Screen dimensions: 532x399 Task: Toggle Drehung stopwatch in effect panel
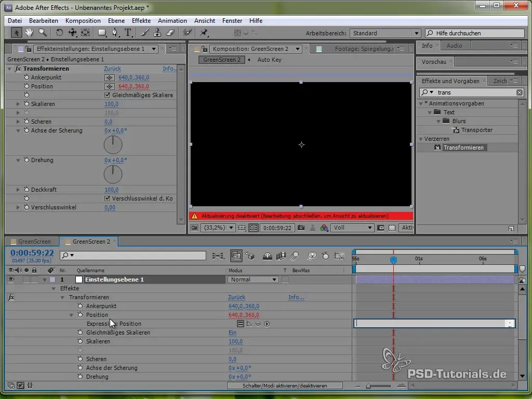(26, 160)
